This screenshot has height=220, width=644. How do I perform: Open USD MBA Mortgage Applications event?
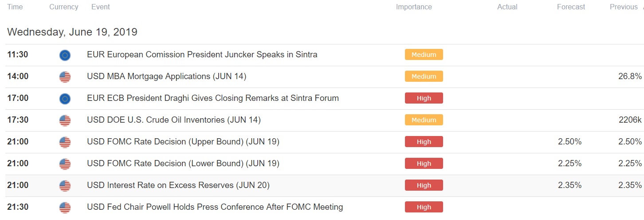pyautogui.click(x=166, y=76)
